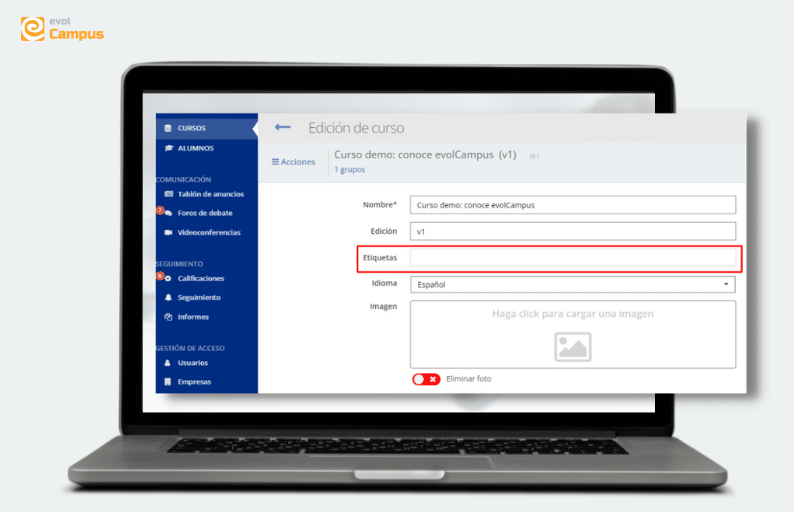The width and height of the screenshot is (794, 512).
Task: Click into the Etiquetas input field
Action: coord(573,257)
